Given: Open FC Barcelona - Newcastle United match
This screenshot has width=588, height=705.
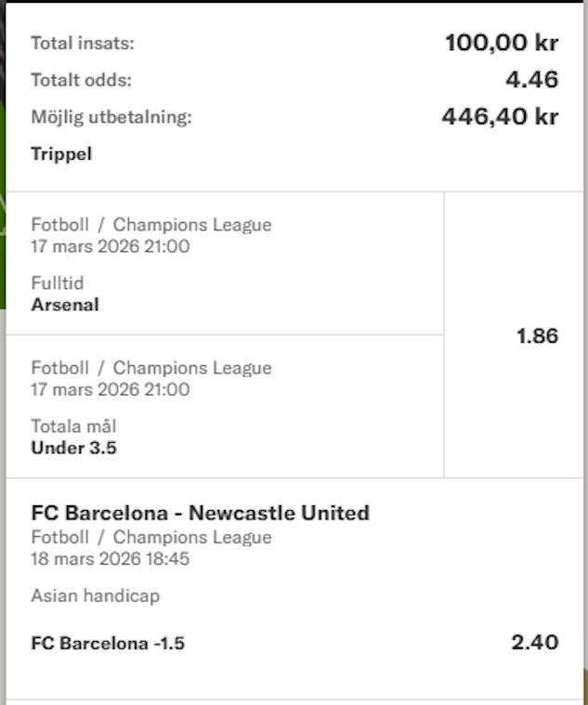Looking at the screenshot, I should [200, 514].
